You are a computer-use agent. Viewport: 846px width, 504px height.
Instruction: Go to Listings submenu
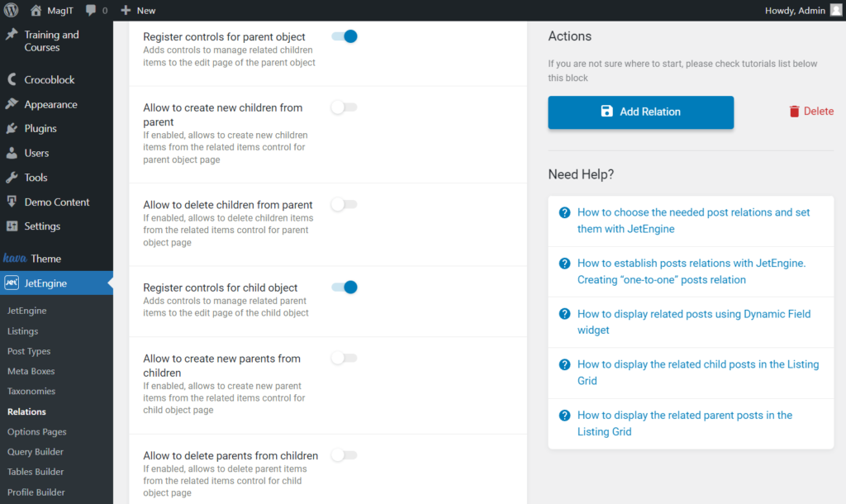coord(22,331)
